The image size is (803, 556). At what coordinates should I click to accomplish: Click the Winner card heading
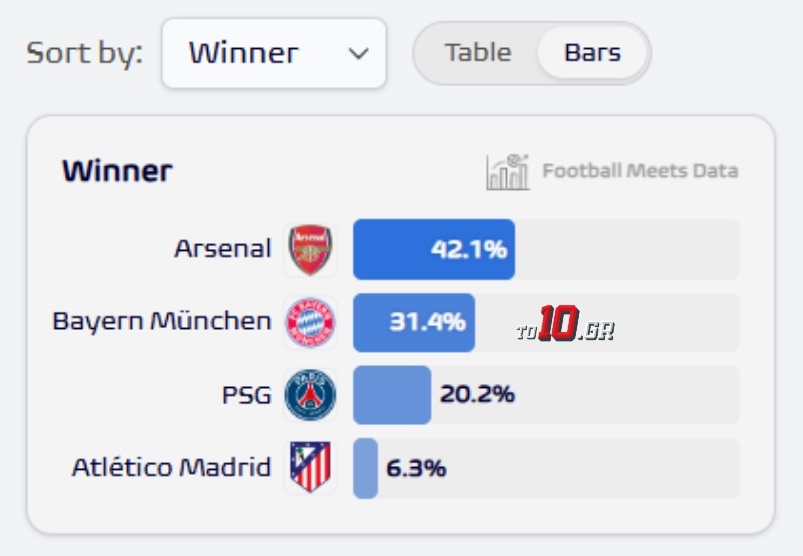[x=117, y=171]
